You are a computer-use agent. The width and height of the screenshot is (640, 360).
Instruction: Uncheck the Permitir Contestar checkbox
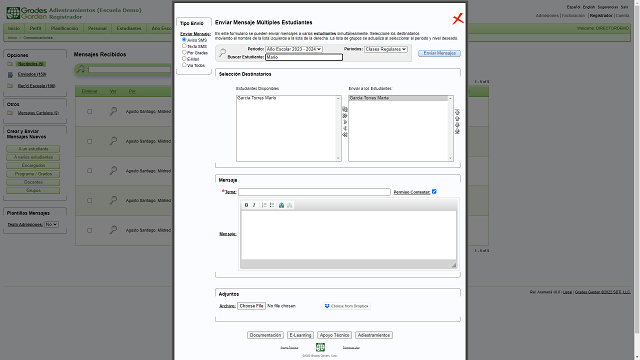click(x=434, y=191)
